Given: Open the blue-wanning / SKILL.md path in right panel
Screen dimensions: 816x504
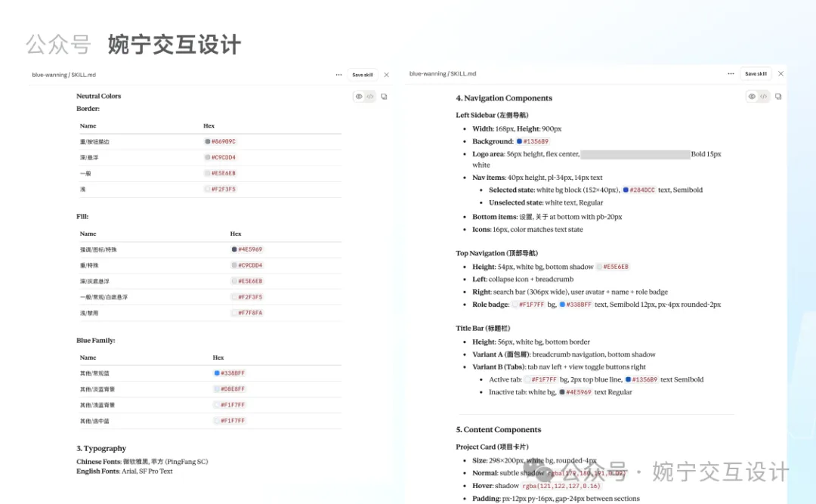Looking at the screenshot, I should 443,74.
